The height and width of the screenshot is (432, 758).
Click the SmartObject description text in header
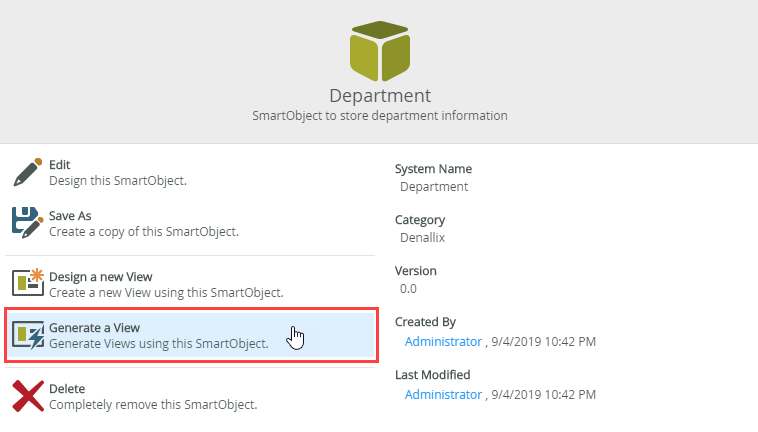(379, 116)
